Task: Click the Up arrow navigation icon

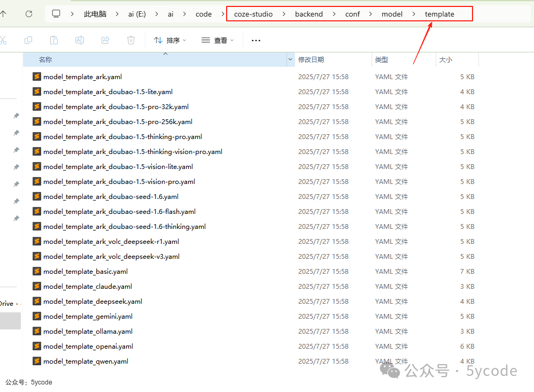Action: click(x=3, y=14)
